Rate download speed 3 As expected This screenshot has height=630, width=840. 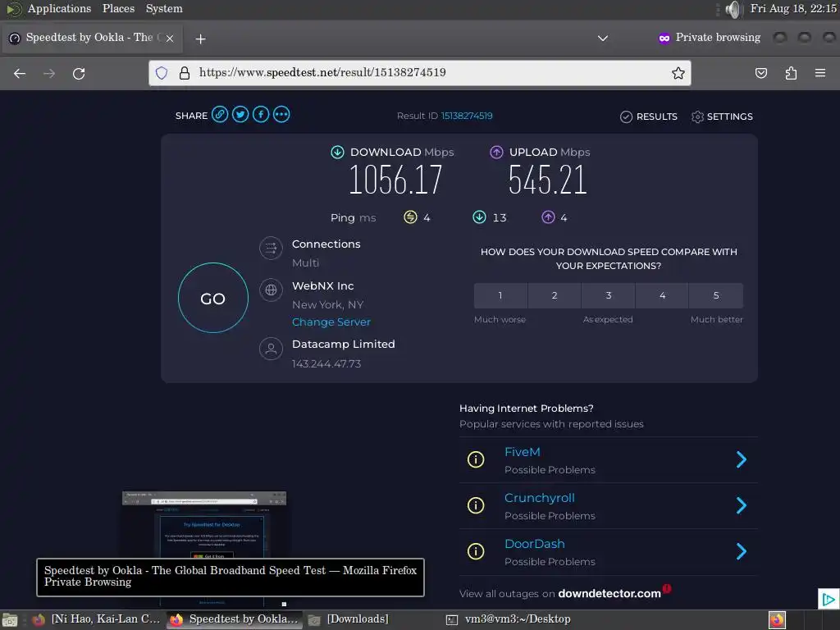click(609, 295)
